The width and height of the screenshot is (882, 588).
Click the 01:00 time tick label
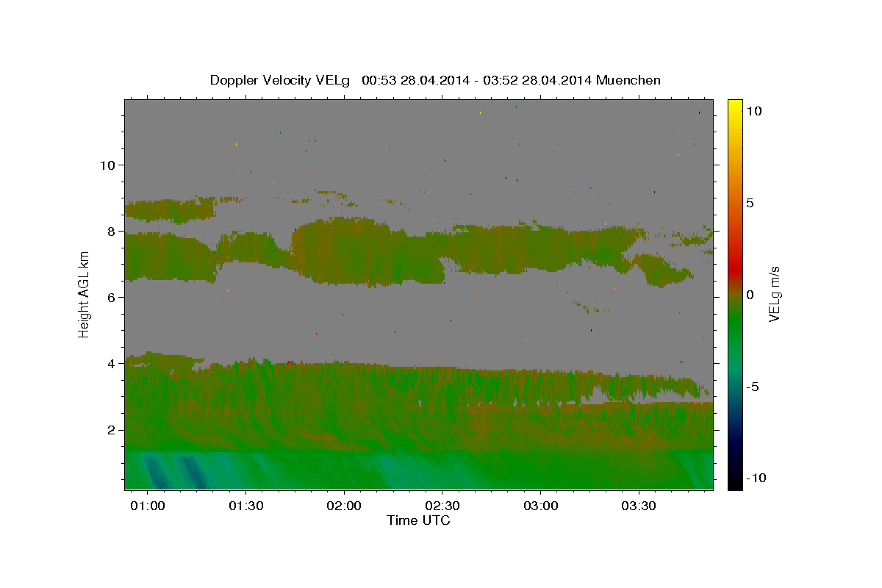pyautogui.click(x=148, y=506)
